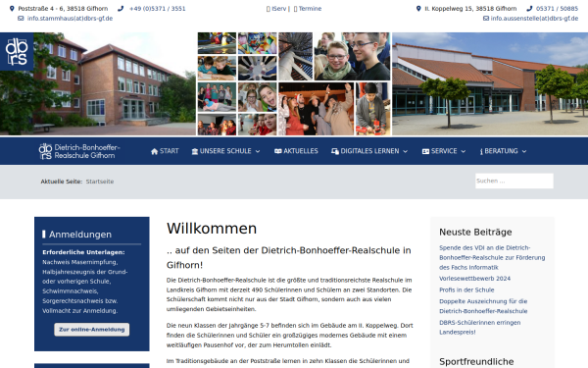Click the Anmeldungen heading
This screenshot has width=588, height=368.
80,235
